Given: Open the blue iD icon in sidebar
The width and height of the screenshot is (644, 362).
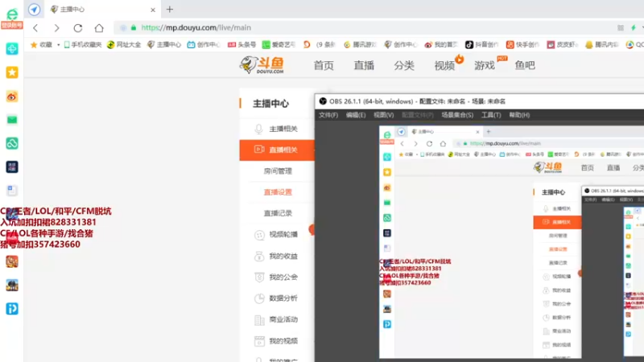Looking at the screenshot, I should click(x=12, y=309).
